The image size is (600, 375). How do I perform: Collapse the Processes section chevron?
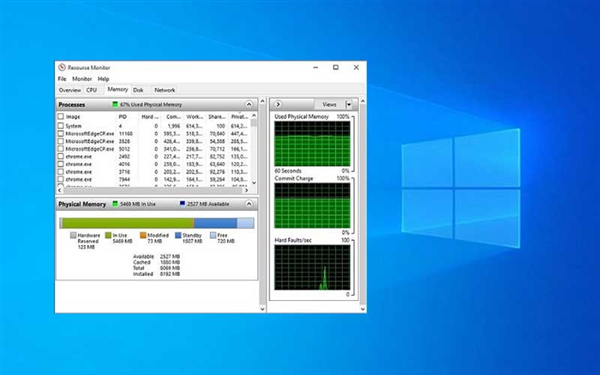(x=249, y=104)
